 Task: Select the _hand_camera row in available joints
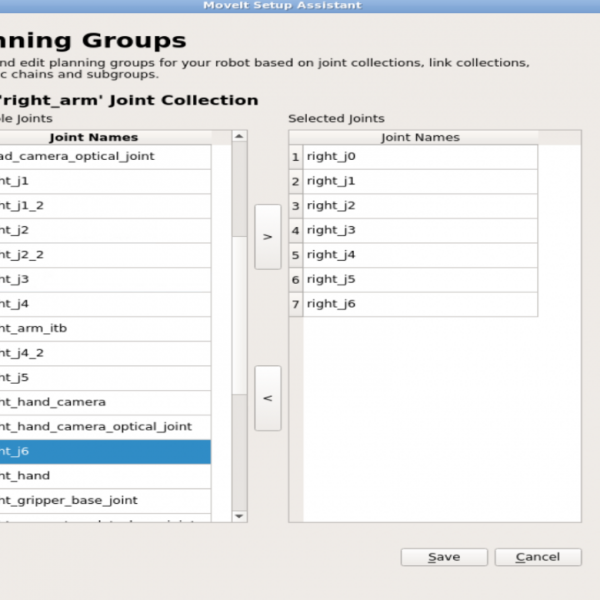pos(105,403)
